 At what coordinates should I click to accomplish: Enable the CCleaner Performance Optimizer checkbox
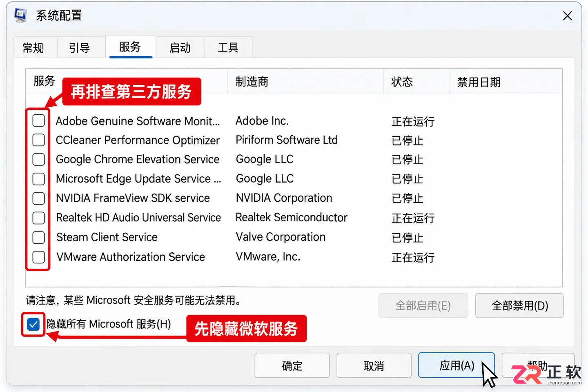coord(38,140)
